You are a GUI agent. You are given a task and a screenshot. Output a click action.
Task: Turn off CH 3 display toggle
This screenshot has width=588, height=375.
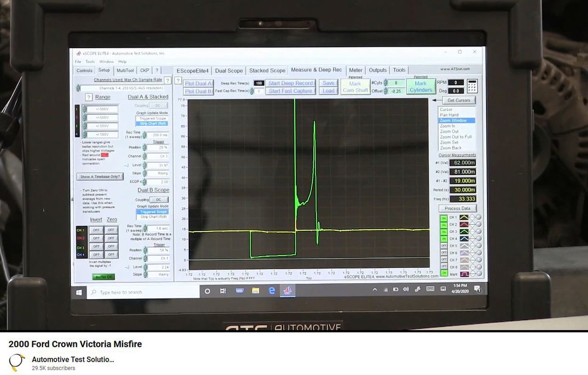pos(444,232)
